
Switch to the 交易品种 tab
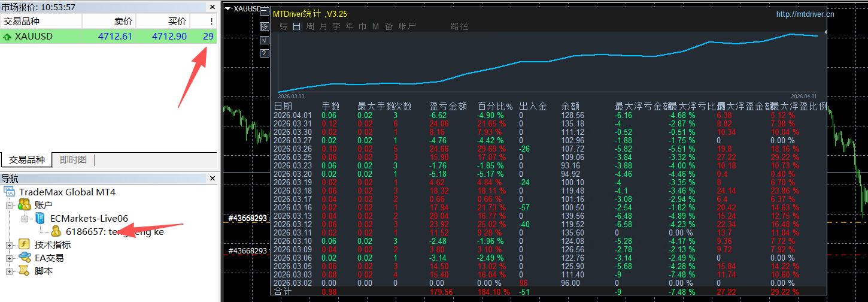point(26,159)
